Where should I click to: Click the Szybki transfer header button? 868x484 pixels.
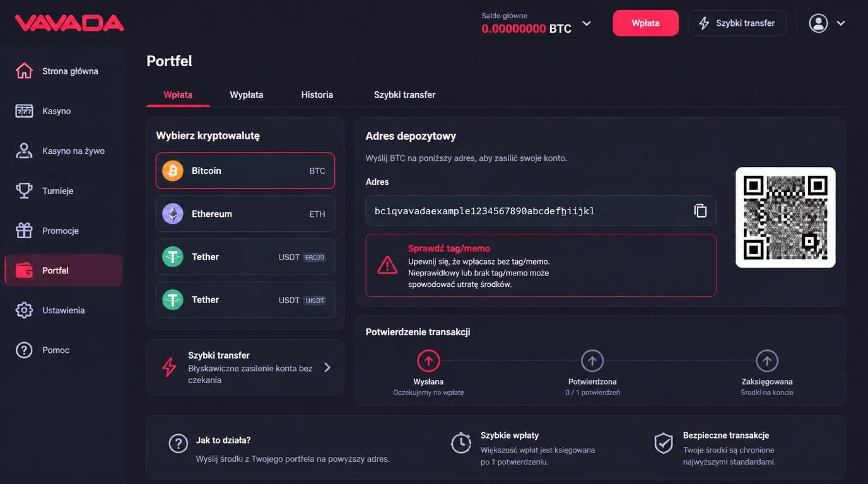pyautogui.click(x=737, y=23)
